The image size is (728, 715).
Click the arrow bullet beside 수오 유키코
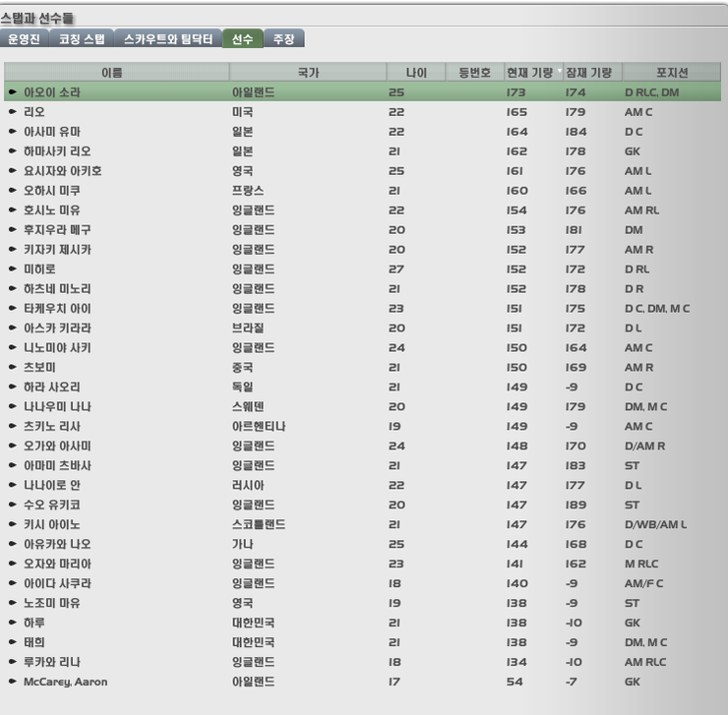[13, 505]
